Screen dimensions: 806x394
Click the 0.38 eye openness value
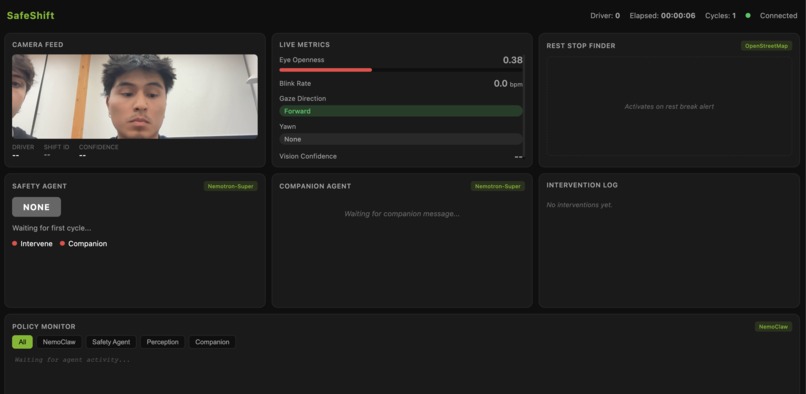coord(512,60)
